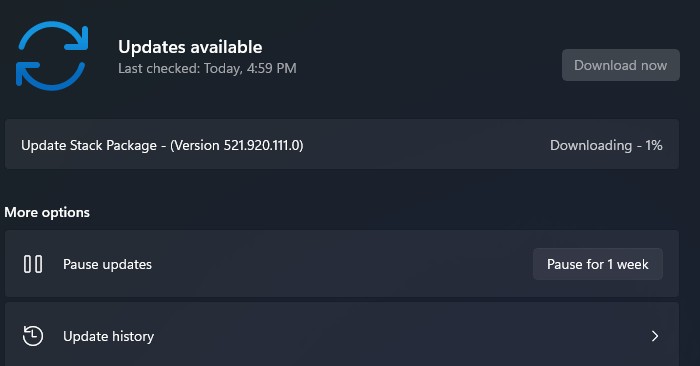The height and width of the screenshot is (366, 700).
Task: Open the Update history label
Action: coord(108,336)
